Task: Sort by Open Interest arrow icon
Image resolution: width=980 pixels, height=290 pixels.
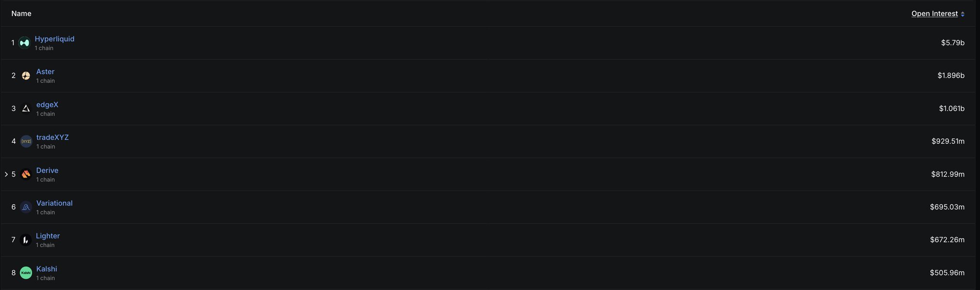Action: (x=962, y=14)
